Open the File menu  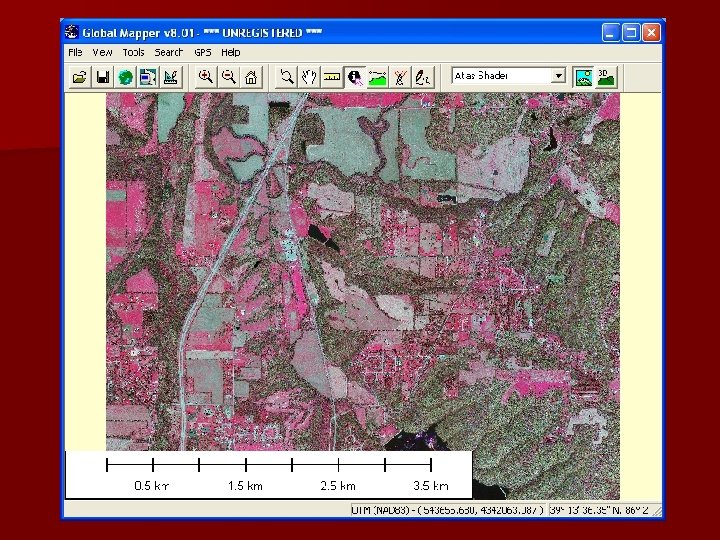click(75, 52)
